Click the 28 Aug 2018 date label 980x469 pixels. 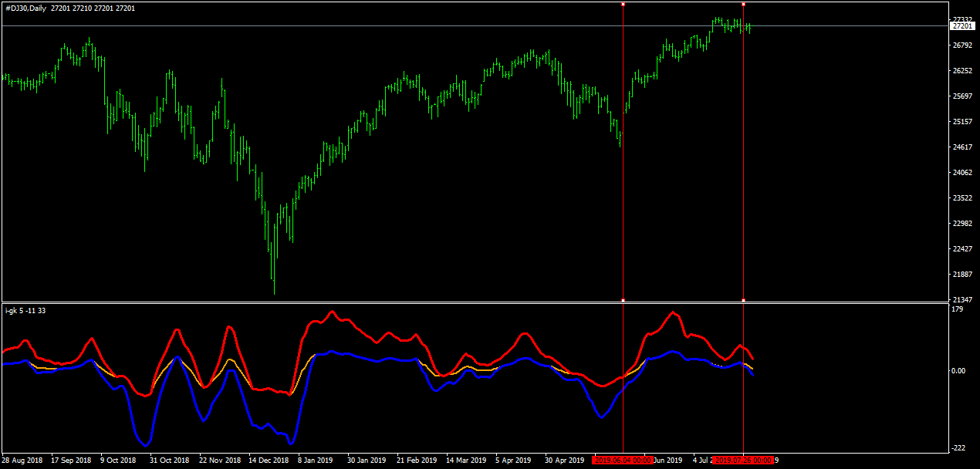22,461
